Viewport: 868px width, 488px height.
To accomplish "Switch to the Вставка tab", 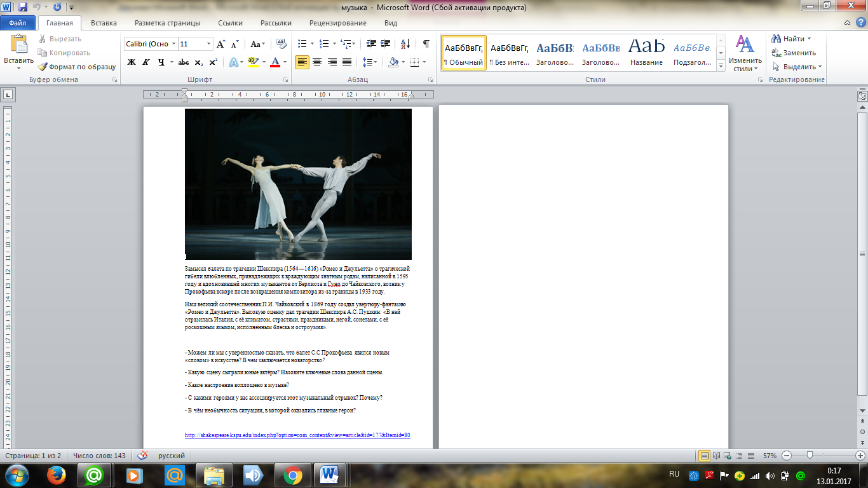I will pyautogui.click(x=104, y=23).
